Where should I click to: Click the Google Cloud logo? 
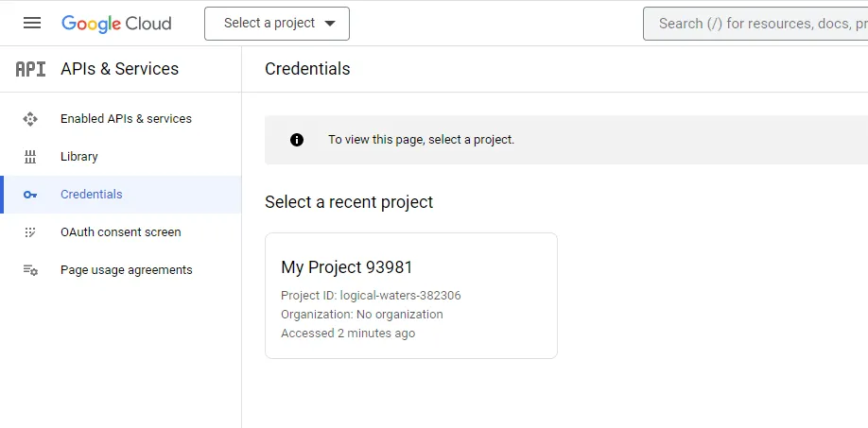[116, 24]
